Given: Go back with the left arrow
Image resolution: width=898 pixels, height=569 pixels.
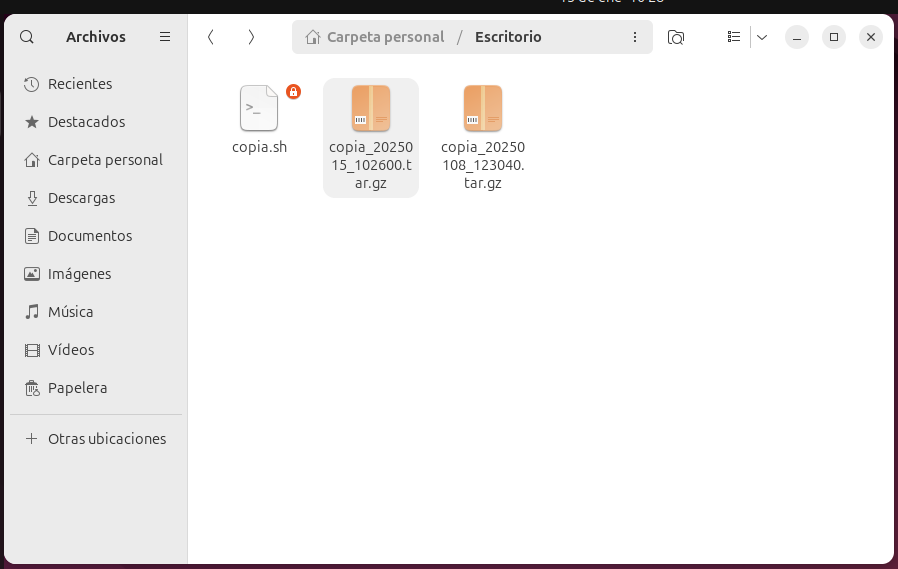Looking at the screenshot, I should 210,37.
